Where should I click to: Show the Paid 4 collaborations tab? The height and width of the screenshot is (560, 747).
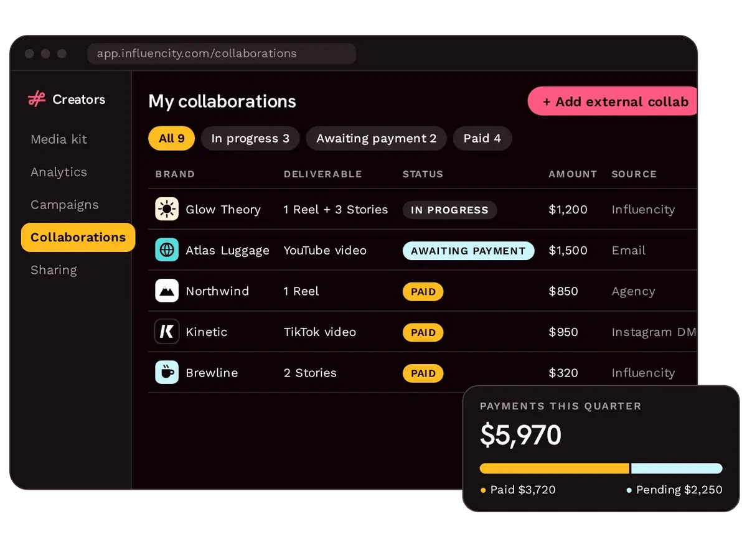(482, 138)
